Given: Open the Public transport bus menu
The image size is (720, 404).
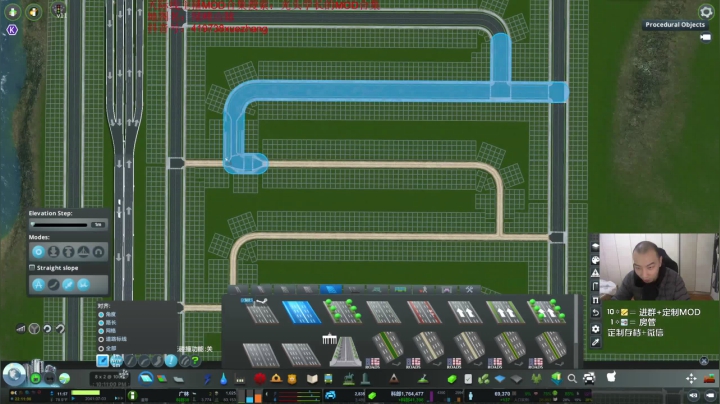Looking at the screenshot, I should coord(328,379).
